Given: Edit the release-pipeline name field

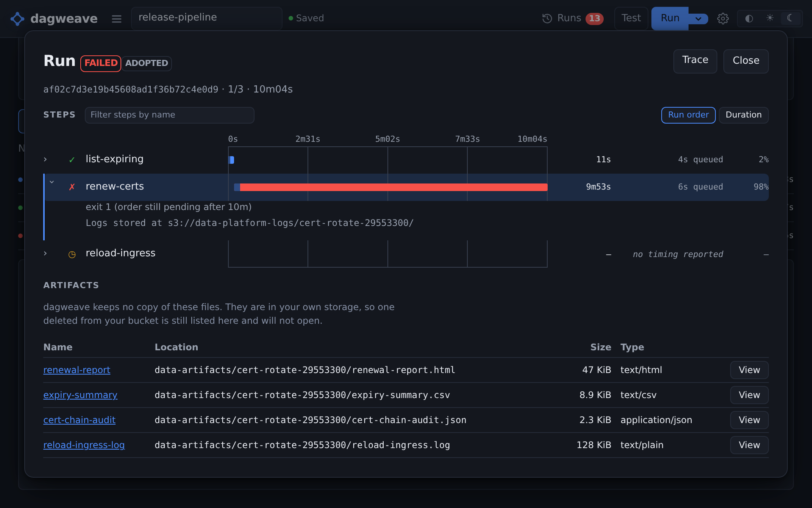Looking at the screenshot, I should click(x=207, y=18).
